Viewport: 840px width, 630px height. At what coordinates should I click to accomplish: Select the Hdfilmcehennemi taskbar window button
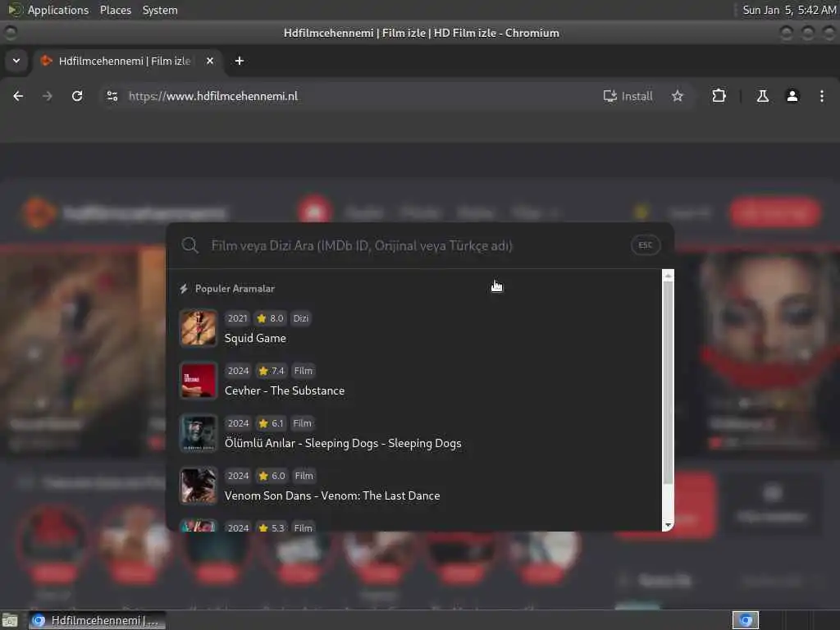(x=97, y=620)
